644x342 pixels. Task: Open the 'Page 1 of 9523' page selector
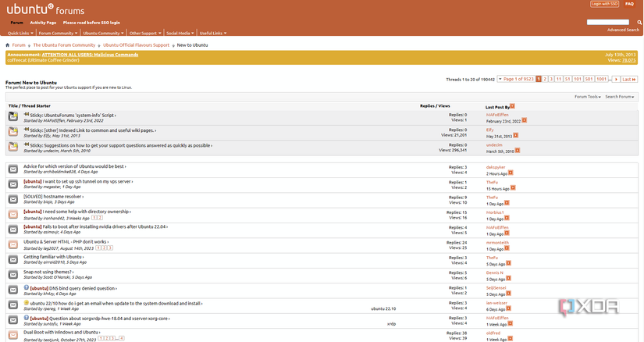[x=516, y=80]
